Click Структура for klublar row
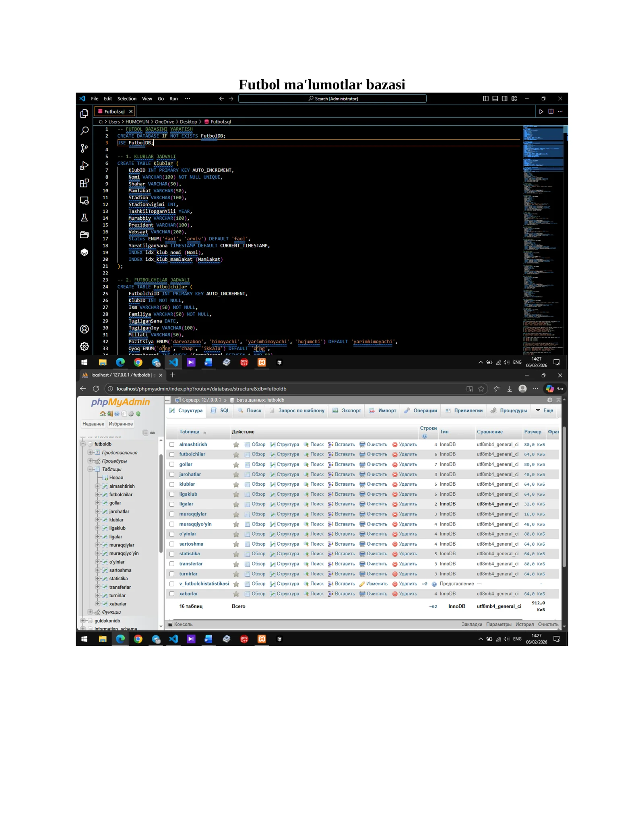Screen dimensions: 644x833 point(285,485)
